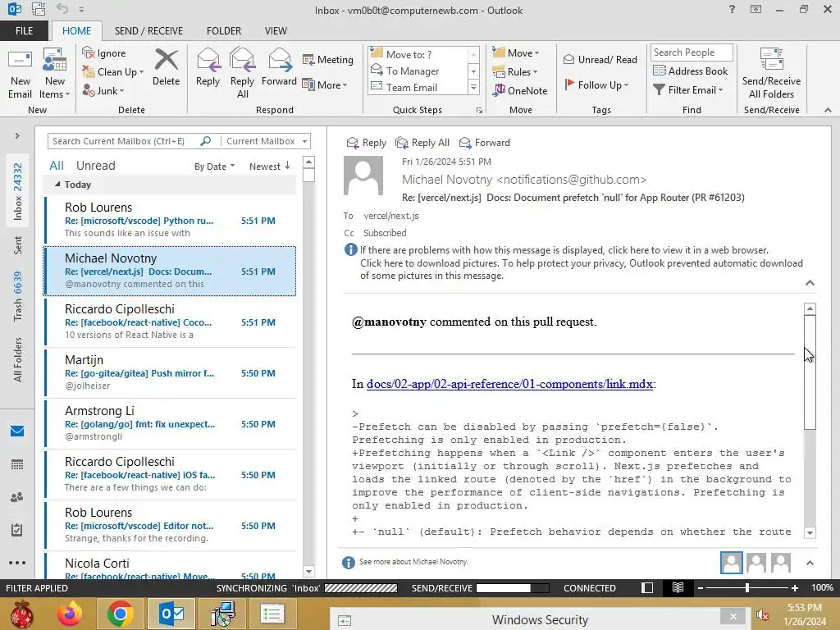Open Calendar from navigation bar
840x630 pixels.
[17, 464]
